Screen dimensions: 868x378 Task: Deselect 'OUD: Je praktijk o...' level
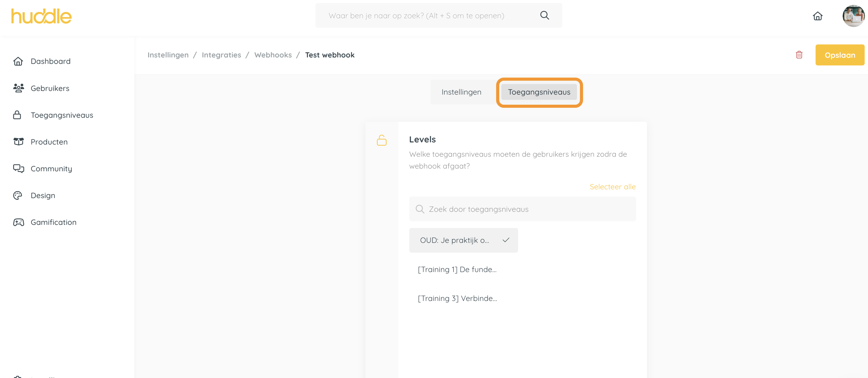(463, 240)
